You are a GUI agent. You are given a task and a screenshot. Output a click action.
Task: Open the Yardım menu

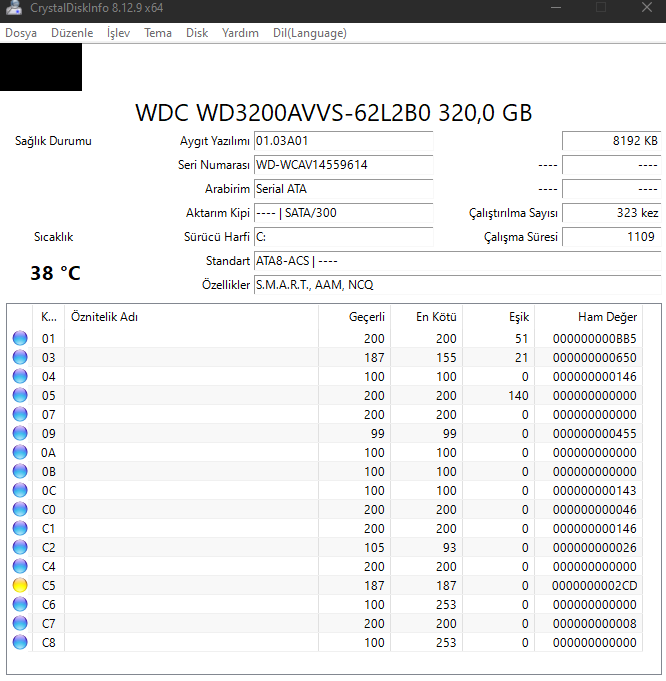(240, 33)
